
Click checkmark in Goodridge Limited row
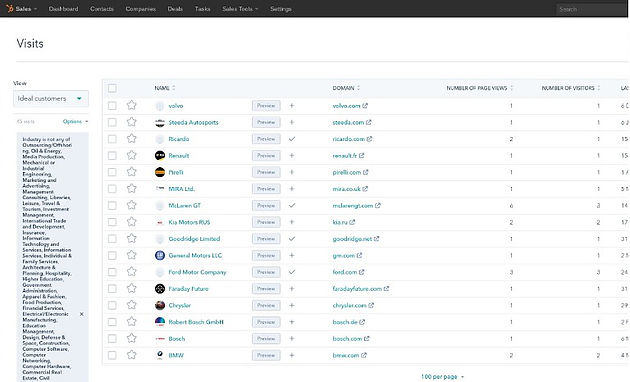pos(292,239)
